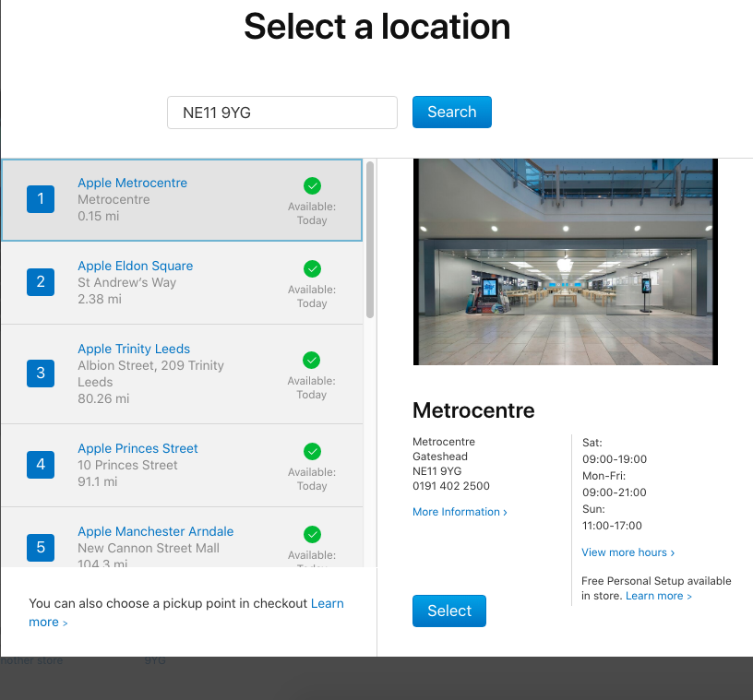Click green availability checkmark for Manchester Arndale
Viewport: 753px width, 700px height.
312,534
